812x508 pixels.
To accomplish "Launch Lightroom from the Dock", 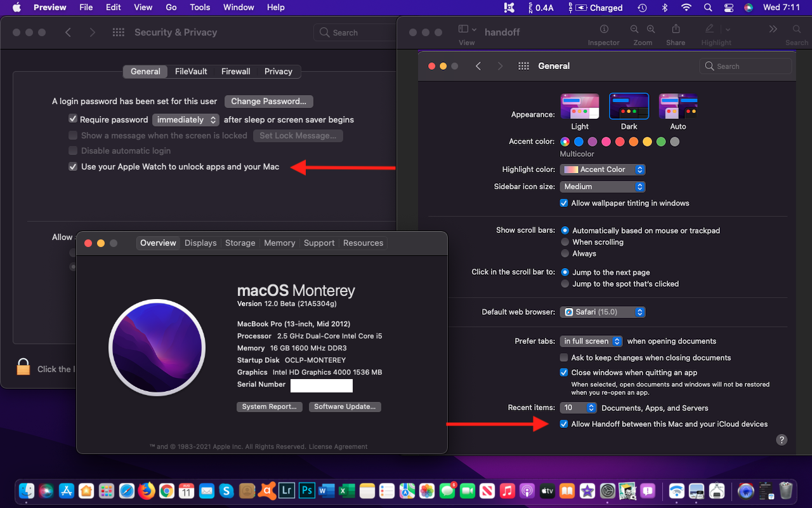I will coord(287,491).
